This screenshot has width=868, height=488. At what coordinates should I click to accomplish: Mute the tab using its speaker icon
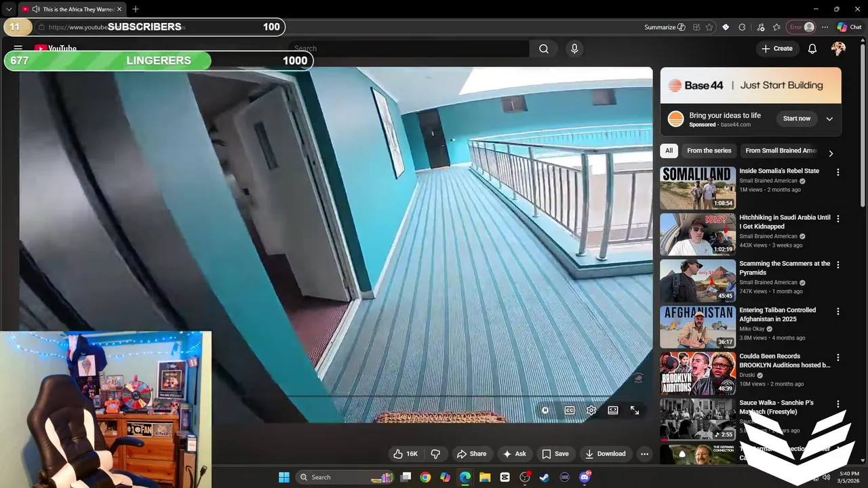tap(36, 9)
